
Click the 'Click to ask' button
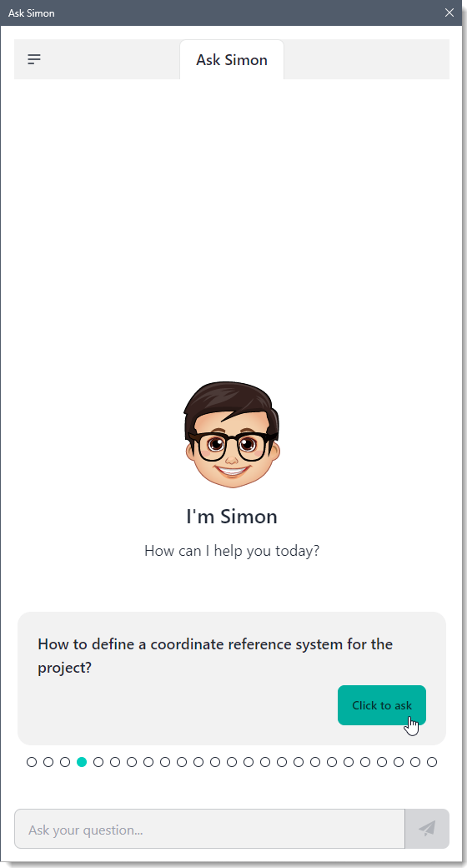click(382, 705)
